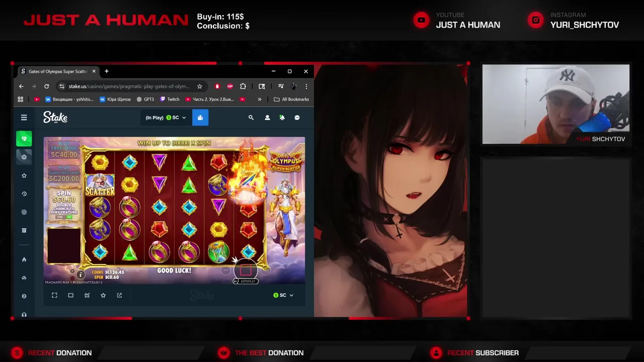This screenshot has height=362, width=644.
Task: Open live stats chart icon below game
Action: point(87,295)
